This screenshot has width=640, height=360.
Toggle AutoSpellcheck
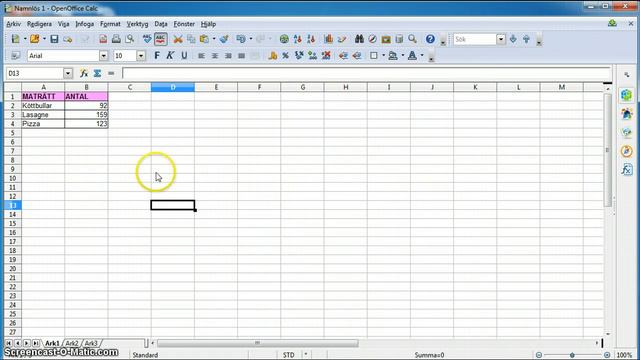(x=160, y=39)
